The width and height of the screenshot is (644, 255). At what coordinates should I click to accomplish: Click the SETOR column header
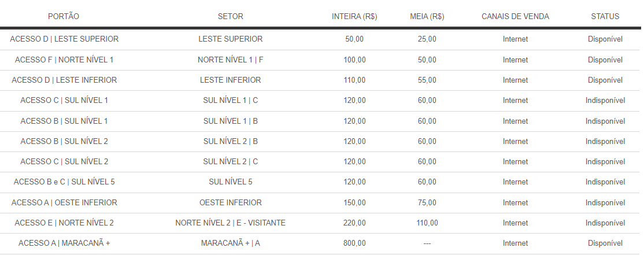point(231,16)
